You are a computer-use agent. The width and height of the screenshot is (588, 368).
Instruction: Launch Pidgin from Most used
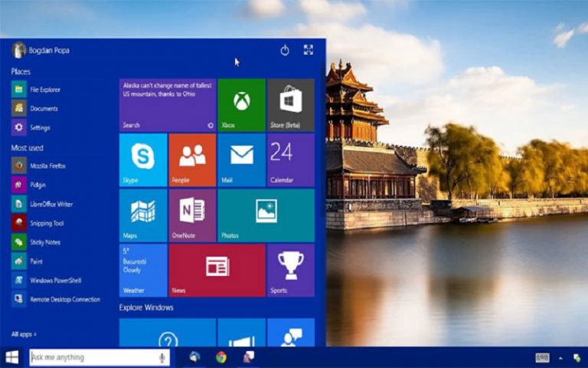click(29, 185)
